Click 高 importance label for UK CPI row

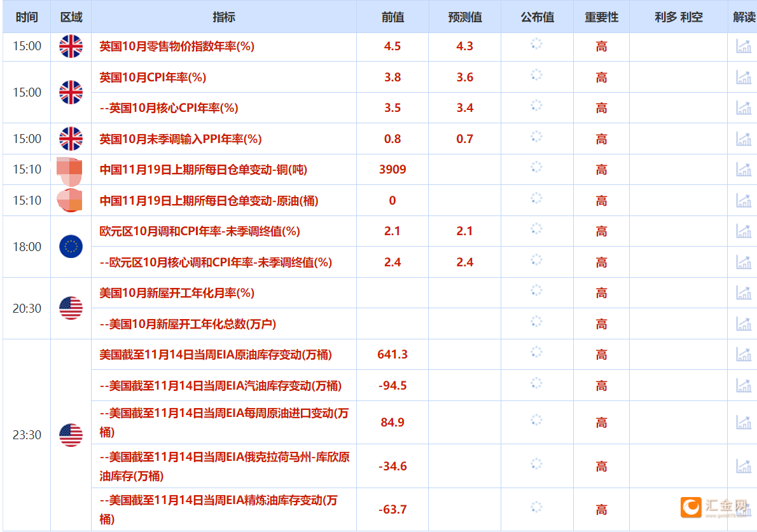[601, 77]
